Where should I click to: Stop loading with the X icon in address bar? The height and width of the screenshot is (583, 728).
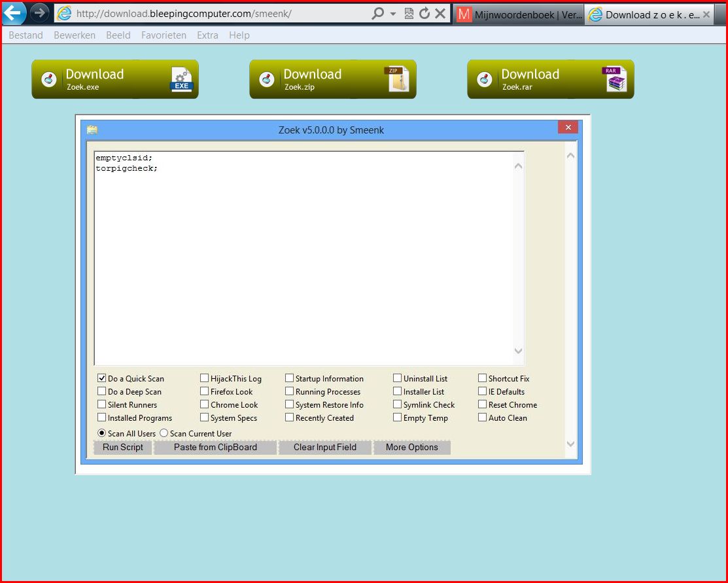tap(440, 14)
